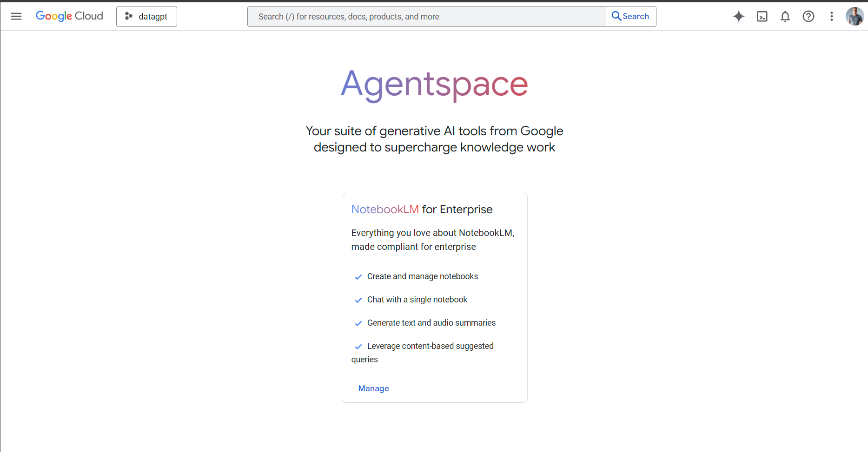Open the notifications bell
Viewport: 868px width, 452px height.
(x=785, y=16)
